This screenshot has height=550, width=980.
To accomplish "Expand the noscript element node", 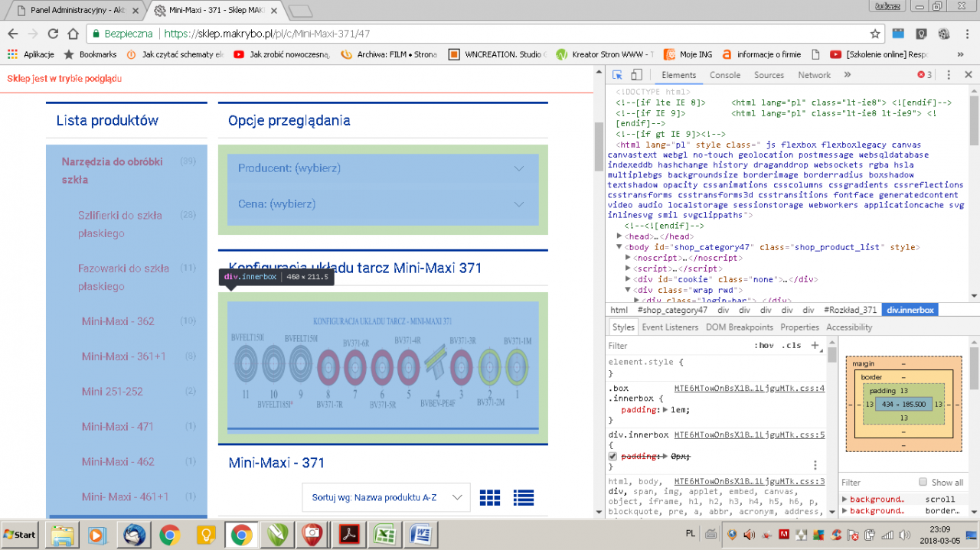I will (629, 259).
